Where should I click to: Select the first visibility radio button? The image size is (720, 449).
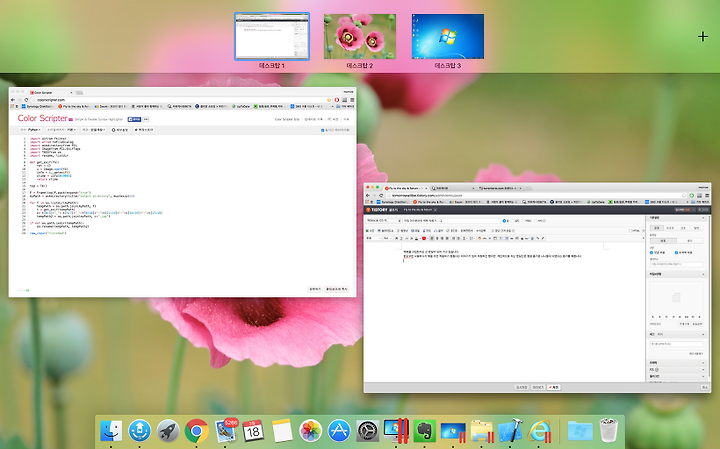pyautogui.click(x=504, y=221)
